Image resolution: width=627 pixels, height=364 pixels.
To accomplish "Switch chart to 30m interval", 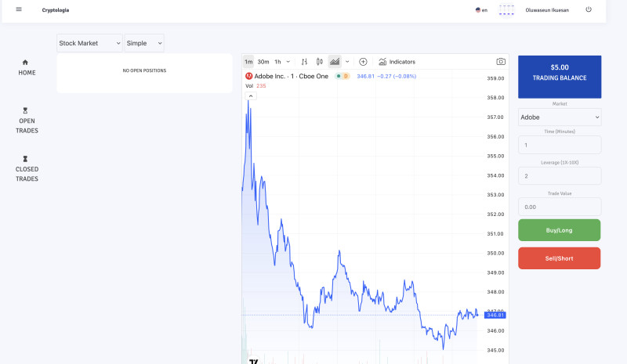I will point(263,61).
